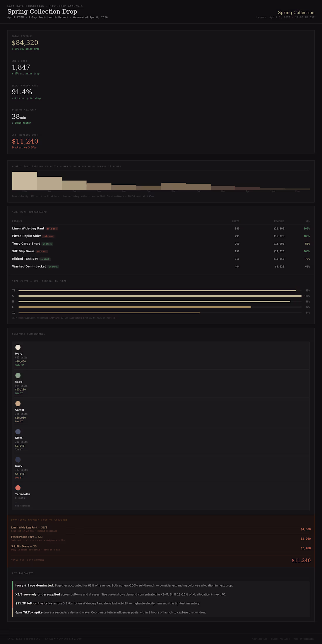The image size is (322, 644).
Task: Click the Fitted Poplin Shirt — S/M stockout line
Action: pyautogui.click(x=27, y=537)
